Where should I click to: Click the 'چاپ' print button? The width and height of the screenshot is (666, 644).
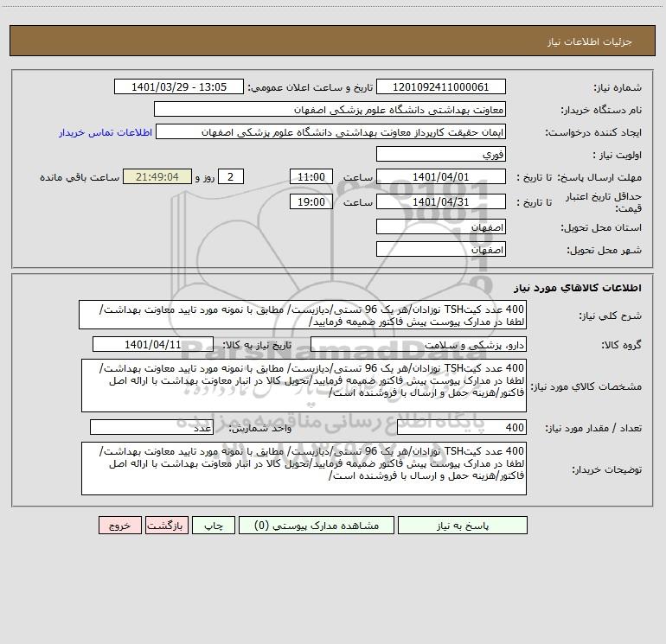pos(214,526)
